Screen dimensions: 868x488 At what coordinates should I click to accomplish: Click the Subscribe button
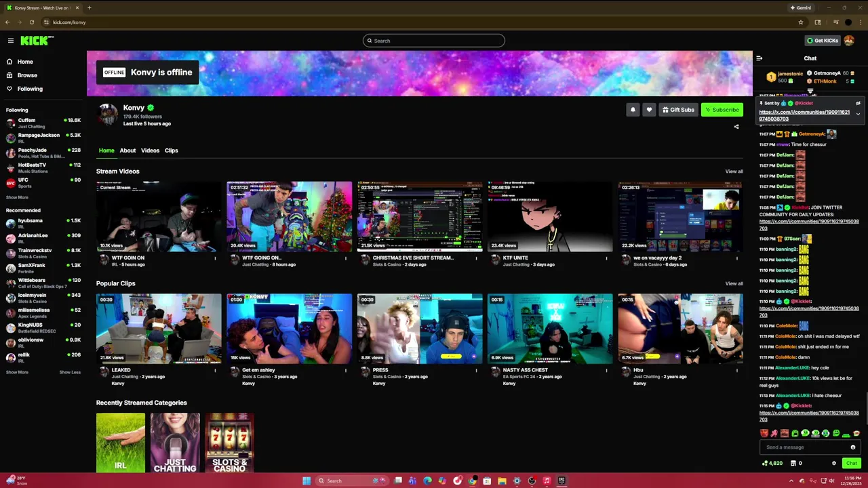click(722, 110)
